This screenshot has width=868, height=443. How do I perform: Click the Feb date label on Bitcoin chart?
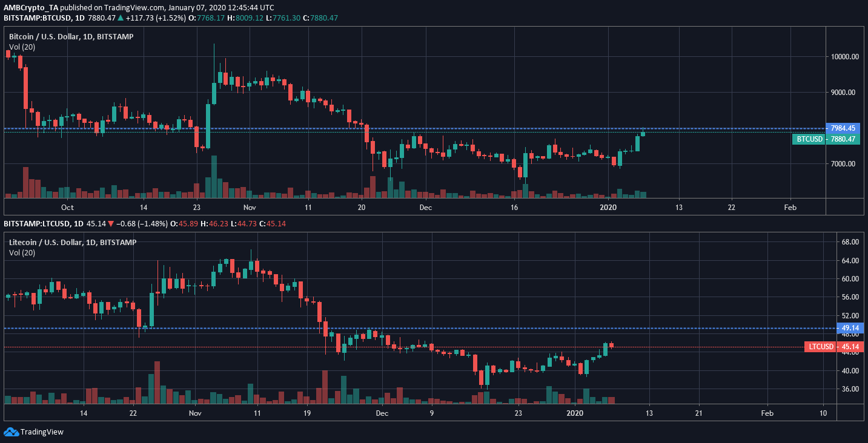790,208
